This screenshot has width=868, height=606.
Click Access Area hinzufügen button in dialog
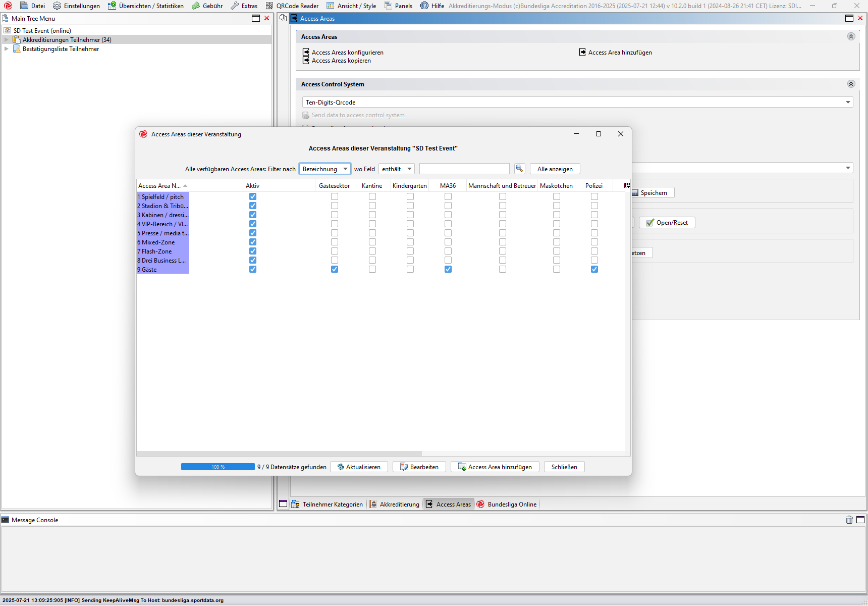click(x=495, y=467)
